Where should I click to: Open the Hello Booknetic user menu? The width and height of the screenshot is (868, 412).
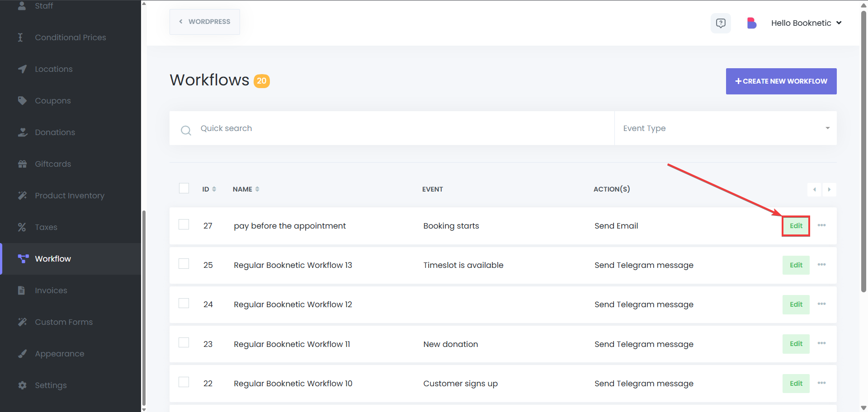(x=806, y=23)
